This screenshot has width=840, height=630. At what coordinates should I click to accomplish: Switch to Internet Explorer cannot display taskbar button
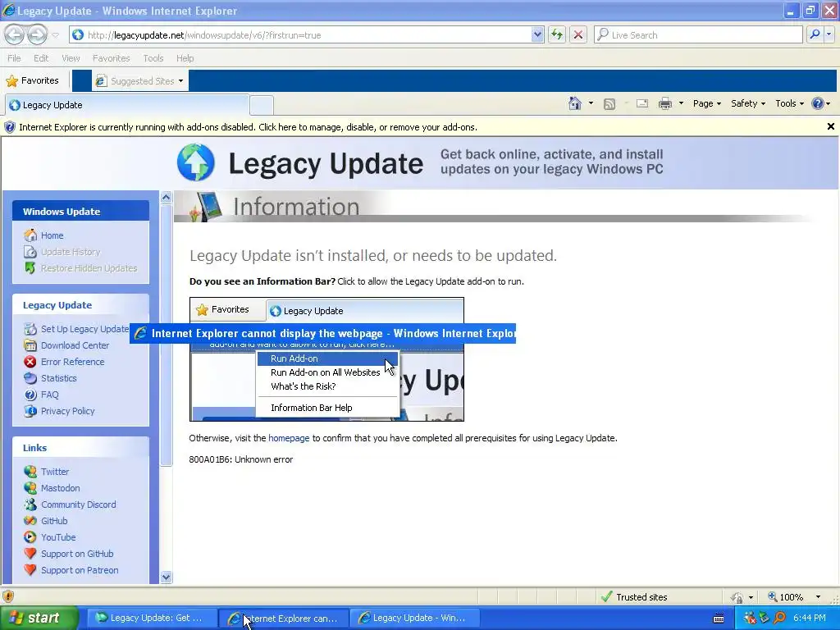[284, 618]
